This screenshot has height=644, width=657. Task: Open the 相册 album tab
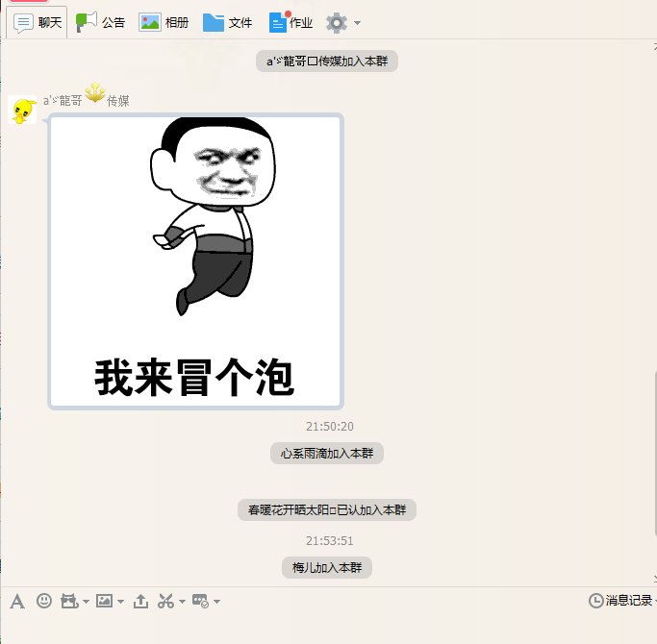pyautogui.click(x=164, y=22)
